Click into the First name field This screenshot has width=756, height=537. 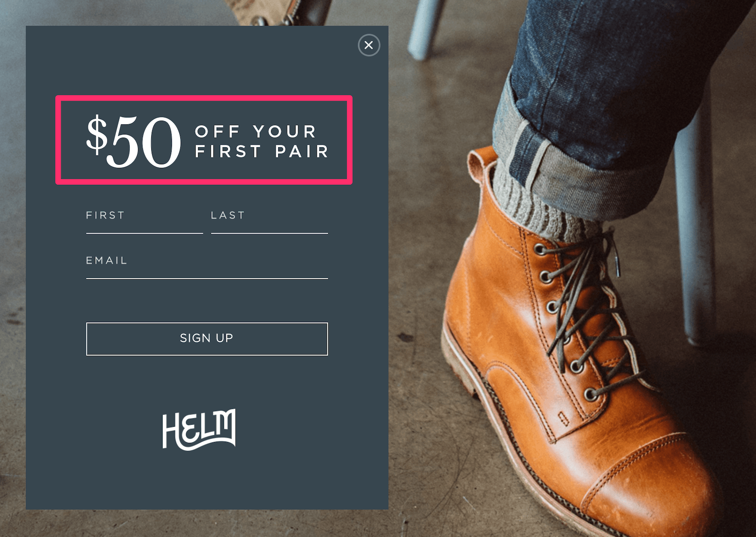(144, 221)
